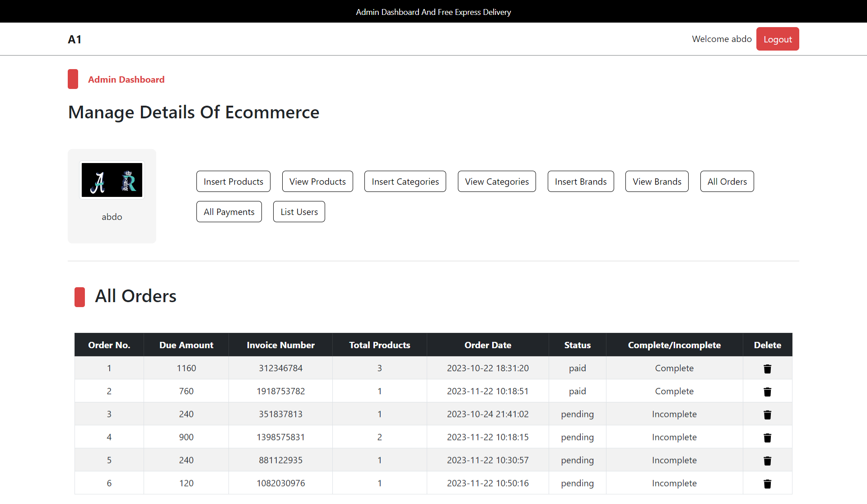
Task: Open the List Users page
Action: click(299, 212)
